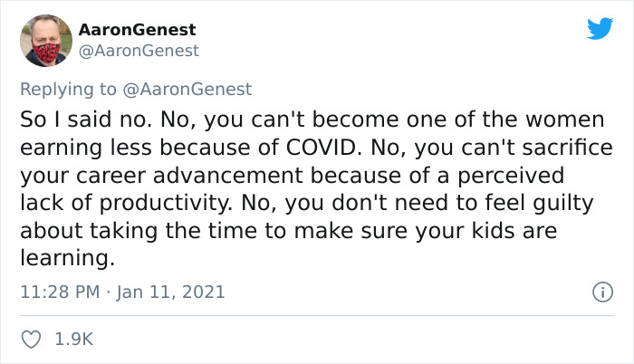The height and width of the screenshot is (364, 634).
Task: Click the 'Replying to' label text
Action: 68,89
